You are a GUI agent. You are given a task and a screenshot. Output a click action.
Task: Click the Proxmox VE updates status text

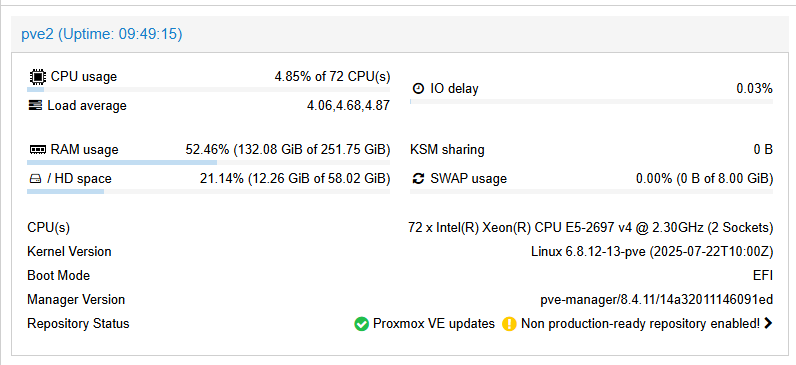[x=434, y=323]
